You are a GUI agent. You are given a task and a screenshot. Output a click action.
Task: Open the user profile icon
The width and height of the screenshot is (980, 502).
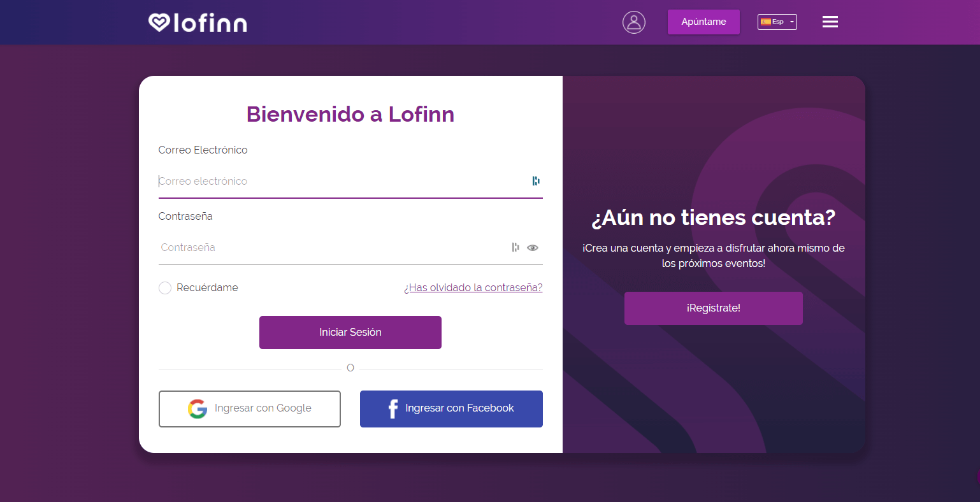[634, 22]
